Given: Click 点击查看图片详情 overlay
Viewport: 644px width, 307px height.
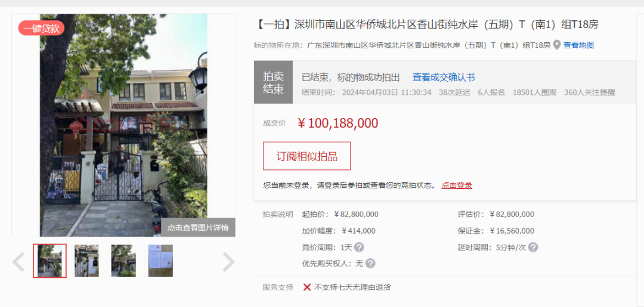Looking at the screenshot, I should tap(198, 227).
